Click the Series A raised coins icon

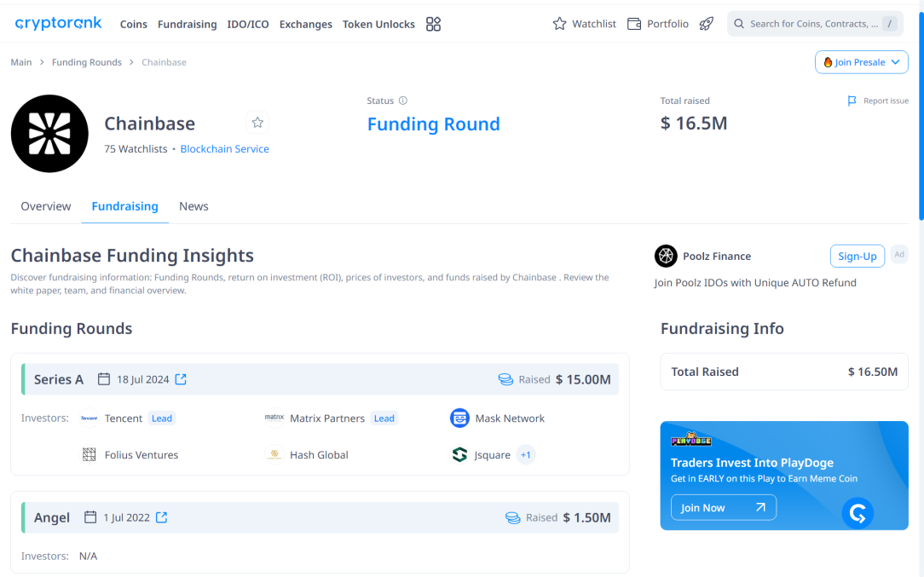click(x=505, y=379)
